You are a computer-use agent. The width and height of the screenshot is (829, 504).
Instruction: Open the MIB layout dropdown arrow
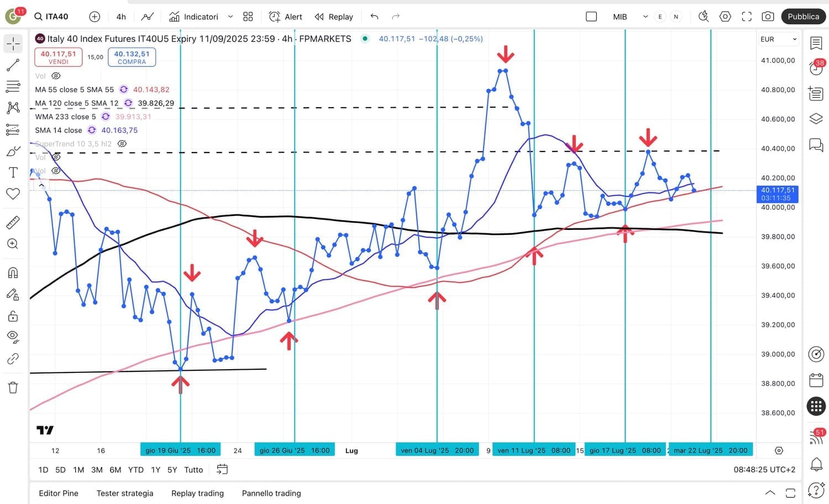pyautogui.click(x=645, y=17)
